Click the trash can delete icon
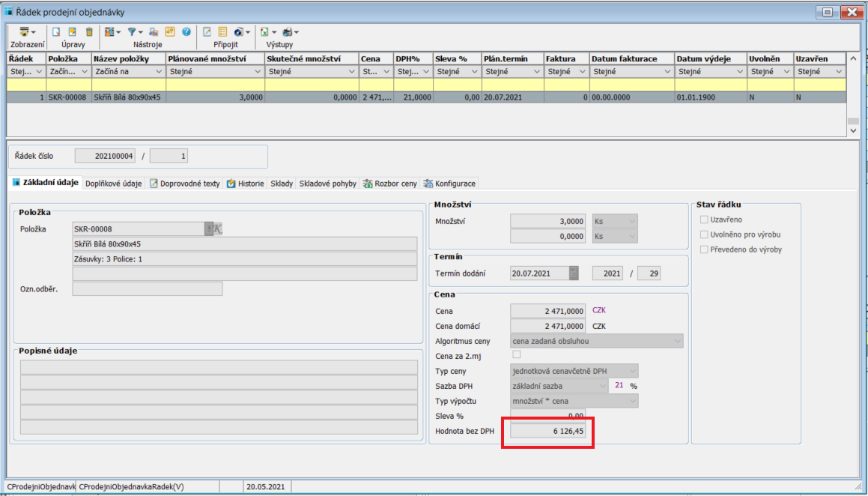868x496 pixels. pyautogui.click(x=89, y=32)
